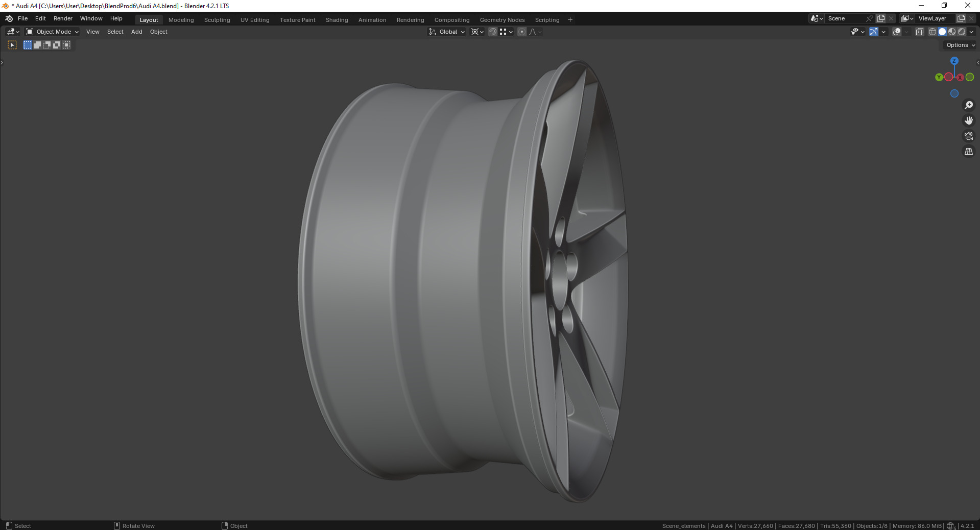Choose Subtract selection mode icon
This screenshot has height=530, width=980.
tap(47, 45)
